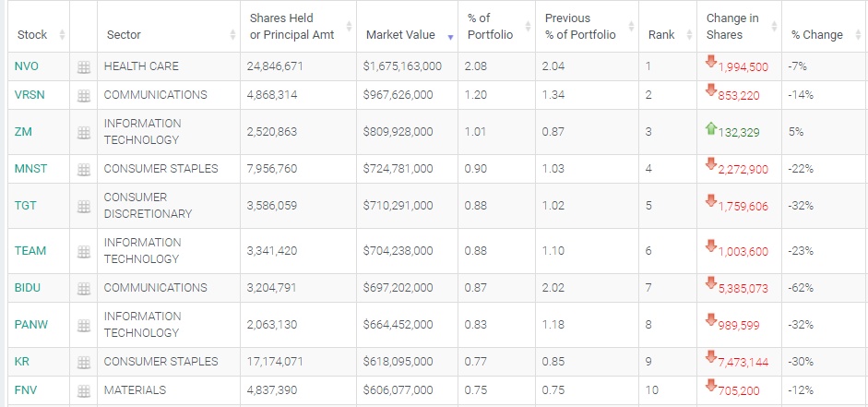Screen dimensions: 868x407
Task: Click the grid icon beside TEAM
Action: [83, 251]
